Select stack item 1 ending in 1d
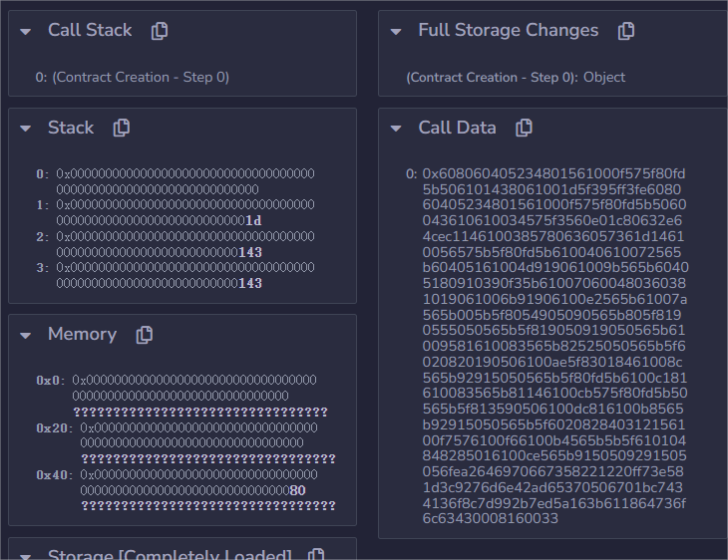The height and width of the screenshot is (560, 728). point(184,212)
